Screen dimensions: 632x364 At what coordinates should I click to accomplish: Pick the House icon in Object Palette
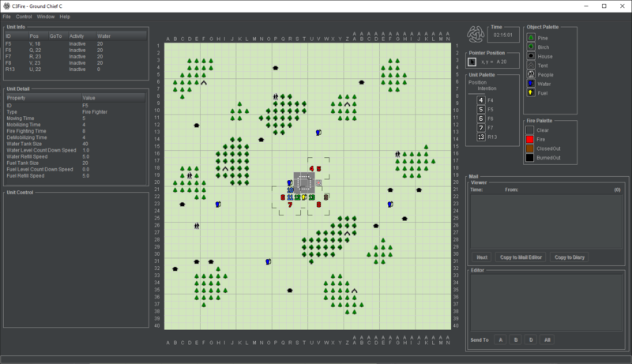pyautogui.click(x=531, y=55)
